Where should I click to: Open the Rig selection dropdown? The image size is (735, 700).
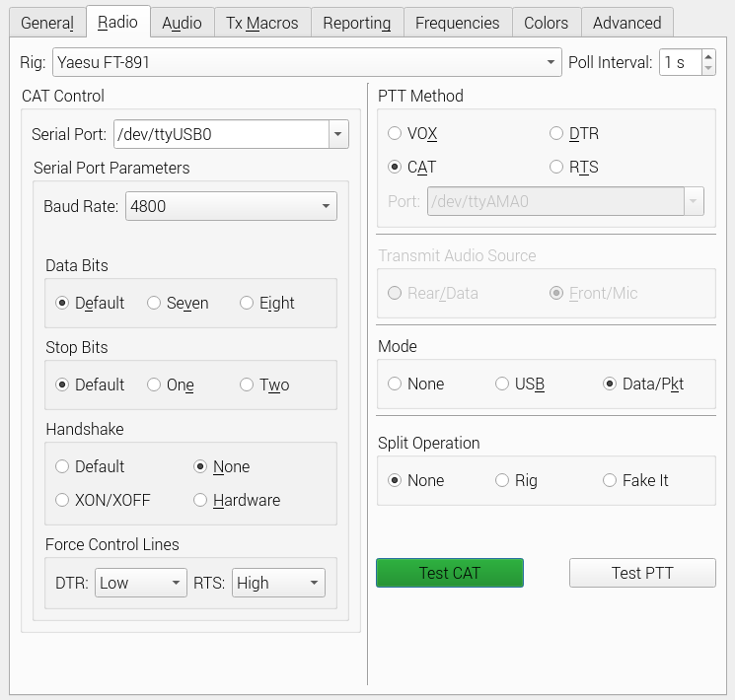coord(307,62)
